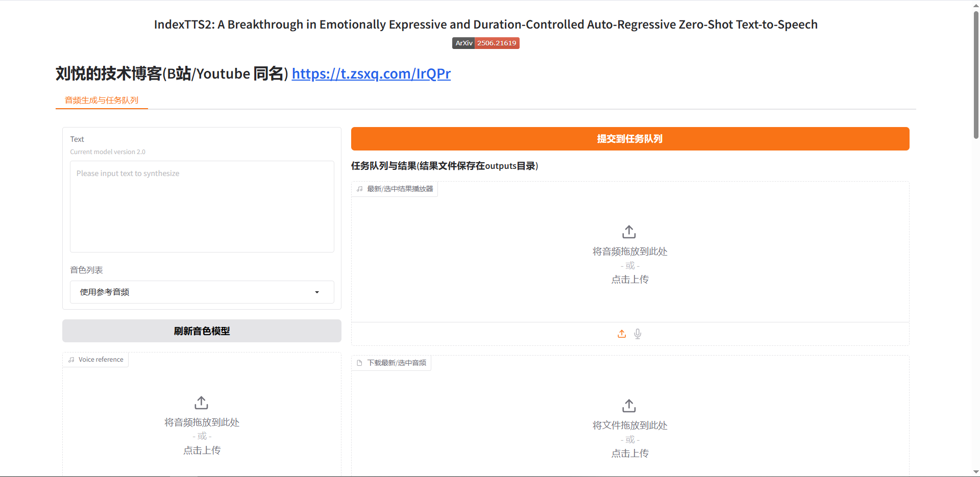Open the t.zsxq.com blog link
Viewport: 980px width, 477px height.
pos(371,74)
